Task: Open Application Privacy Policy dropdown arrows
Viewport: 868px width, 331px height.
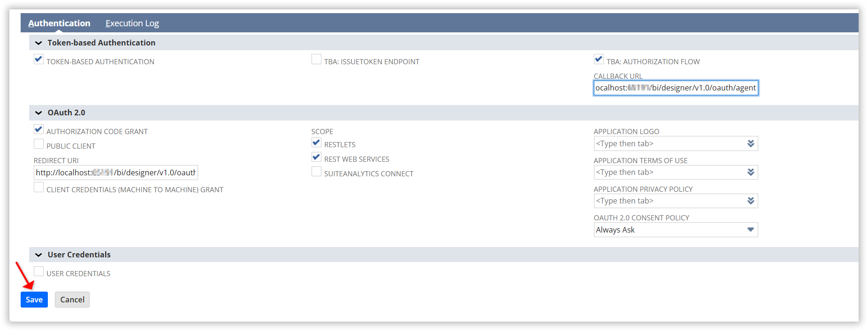Action: (751, 201)
